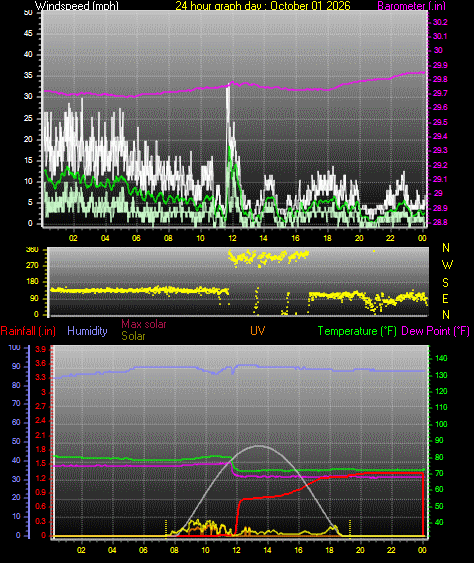
Task: Select the Dew Point (°F) legend label
Action: pyautogui.click(x=435, y=331)
